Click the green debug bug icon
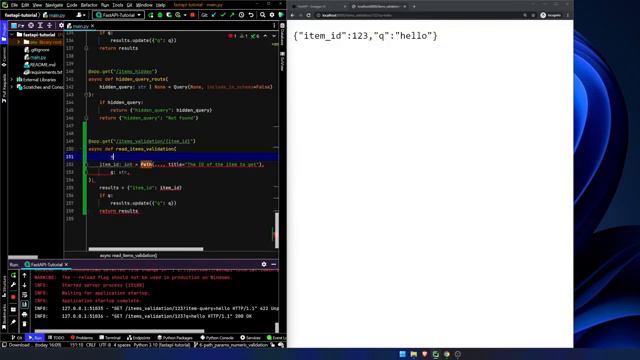 [160, 15]
